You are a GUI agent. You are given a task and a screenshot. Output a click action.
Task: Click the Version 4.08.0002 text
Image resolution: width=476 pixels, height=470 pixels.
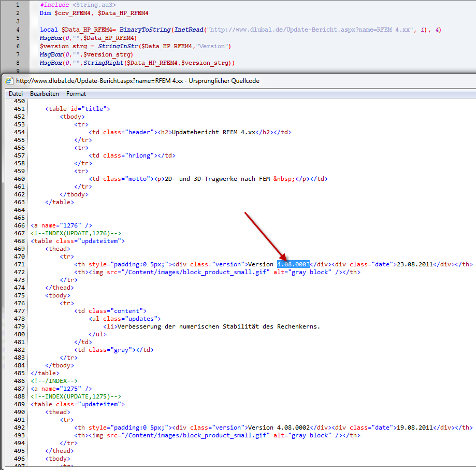click(279, 428)
